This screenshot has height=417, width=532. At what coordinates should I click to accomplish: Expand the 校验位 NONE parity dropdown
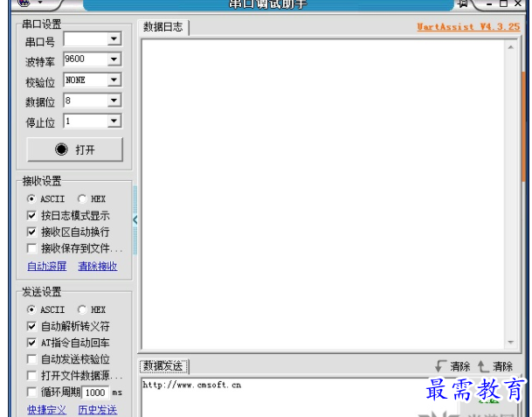coord(114,80)
